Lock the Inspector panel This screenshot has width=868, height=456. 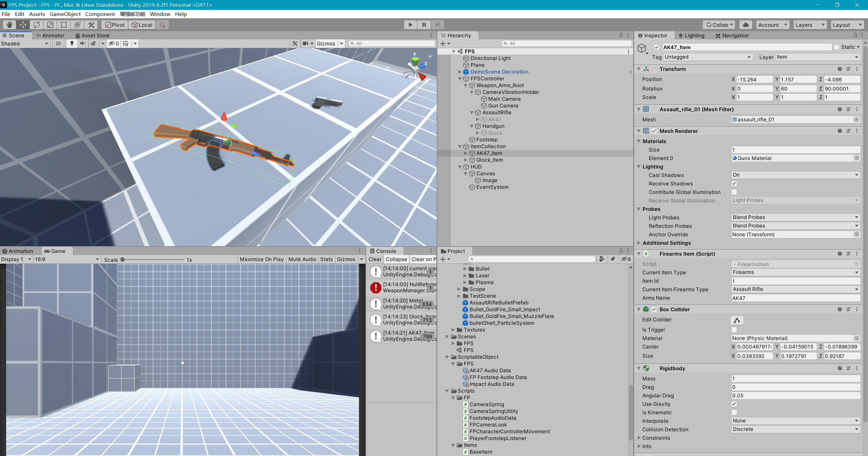pos(855,35)
